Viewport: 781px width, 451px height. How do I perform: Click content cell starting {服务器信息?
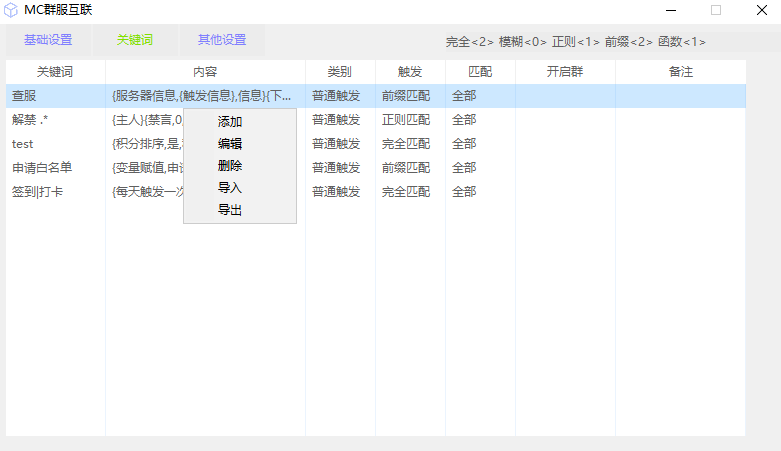coord(201,96)
